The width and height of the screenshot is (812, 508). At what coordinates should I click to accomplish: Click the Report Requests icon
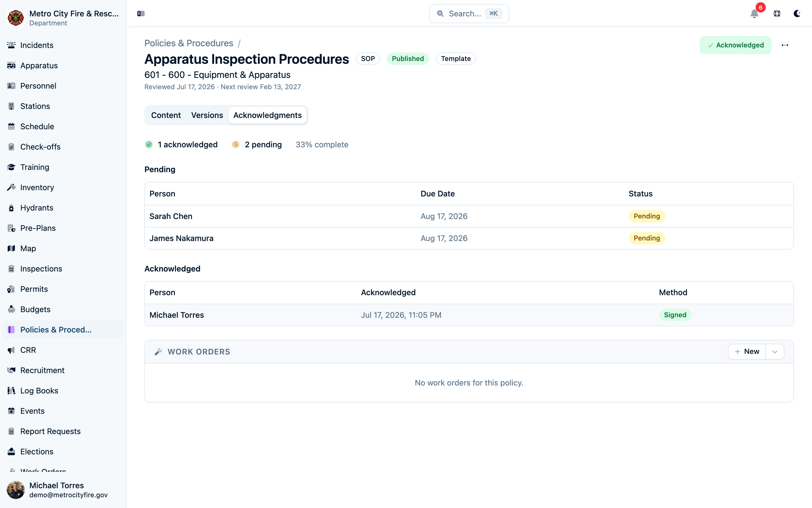pyautogui.click(x=11, y=432)
